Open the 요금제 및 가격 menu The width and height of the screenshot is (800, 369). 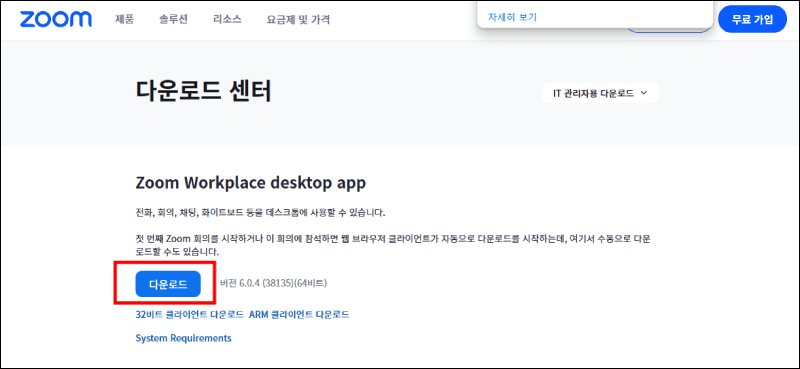point(298,20)
